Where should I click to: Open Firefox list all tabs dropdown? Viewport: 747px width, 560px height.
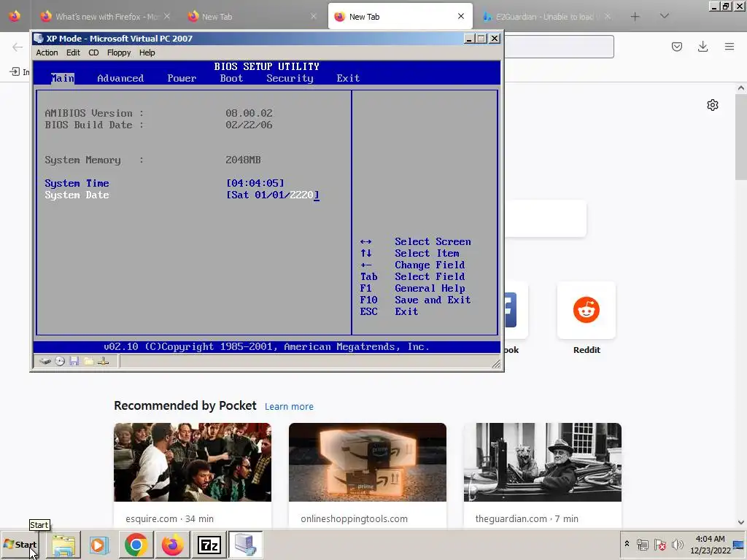pos(665,16)
